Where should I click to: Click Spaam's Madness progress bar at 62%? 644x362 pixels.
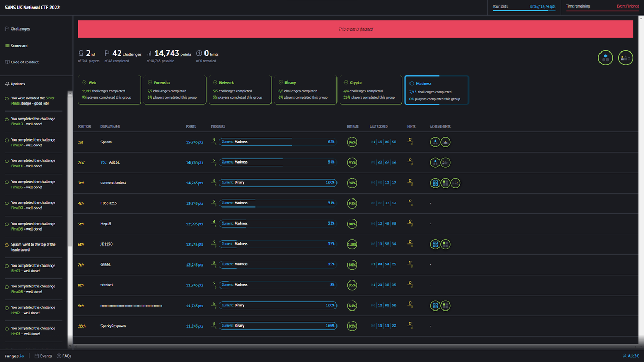tap(278, 142)
